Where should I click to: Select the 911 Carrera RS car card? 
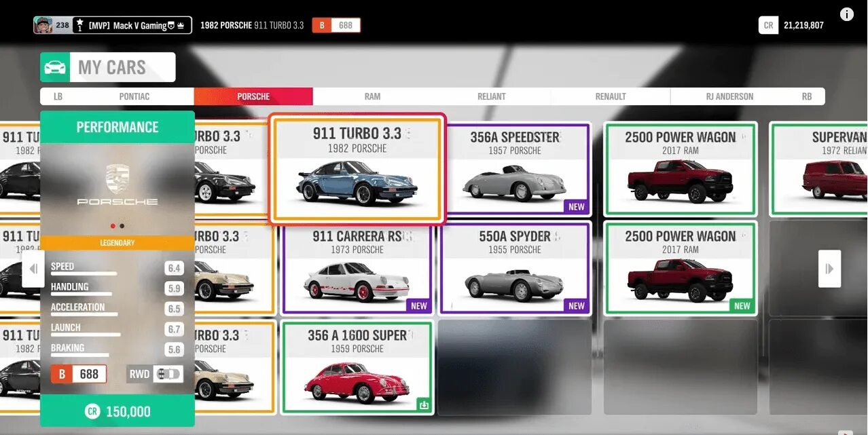357,268
